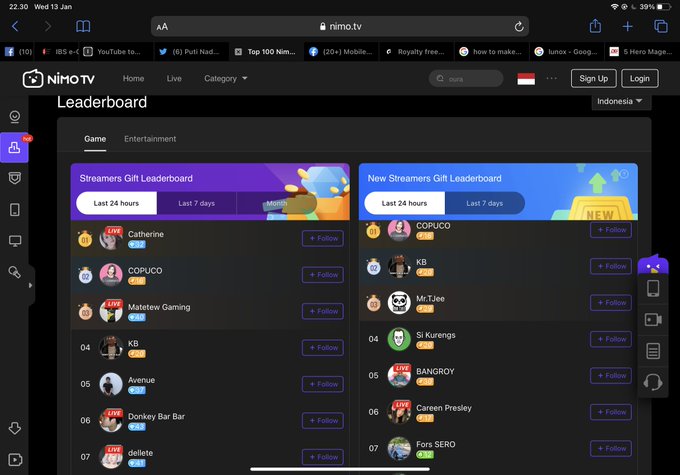680x475 pixels.
Task: Click the nimo.tv address bar
Action: pos(340,26)
